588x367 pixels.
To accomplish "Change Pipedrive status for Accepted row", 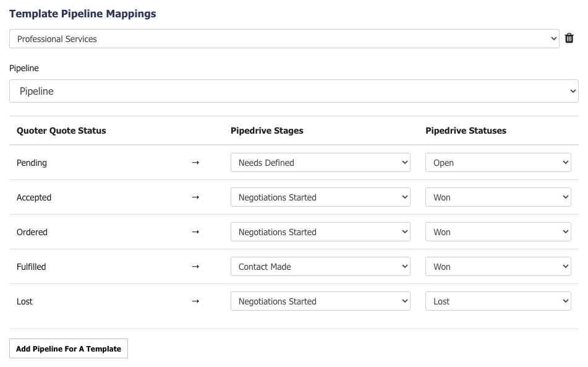I will pos(498,197).
